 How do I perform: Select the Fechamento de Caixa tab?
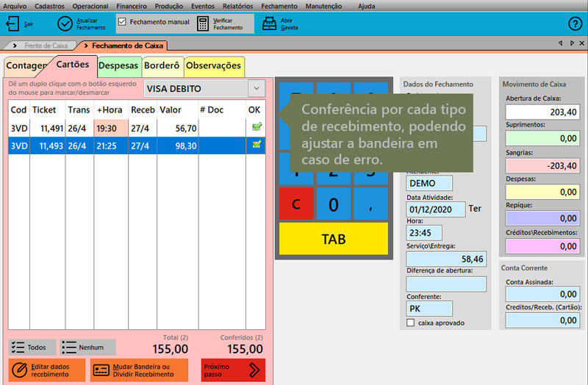click(x=123, y=46)
